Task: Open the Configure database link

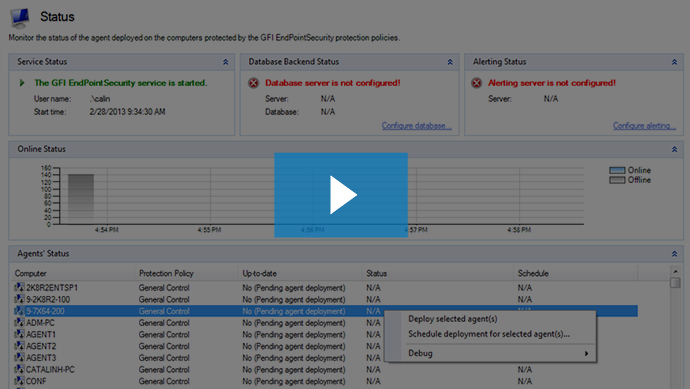Action: coord(416,126)
